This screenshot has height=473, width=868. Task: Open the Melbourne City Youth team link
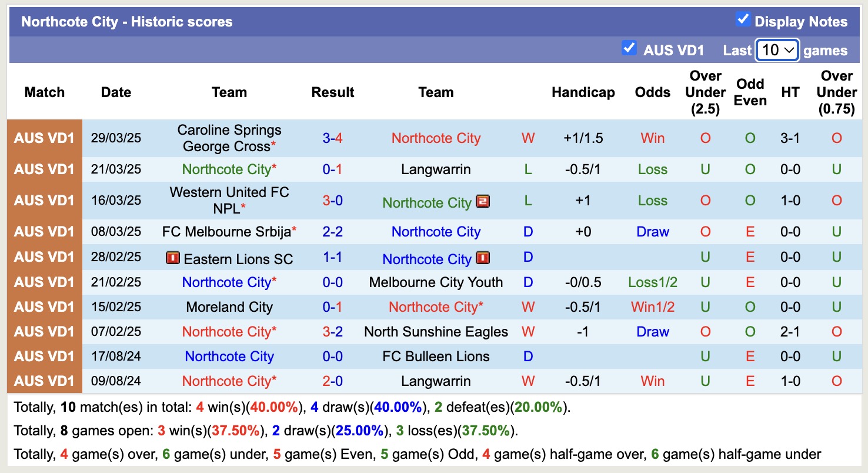point(436,282)
